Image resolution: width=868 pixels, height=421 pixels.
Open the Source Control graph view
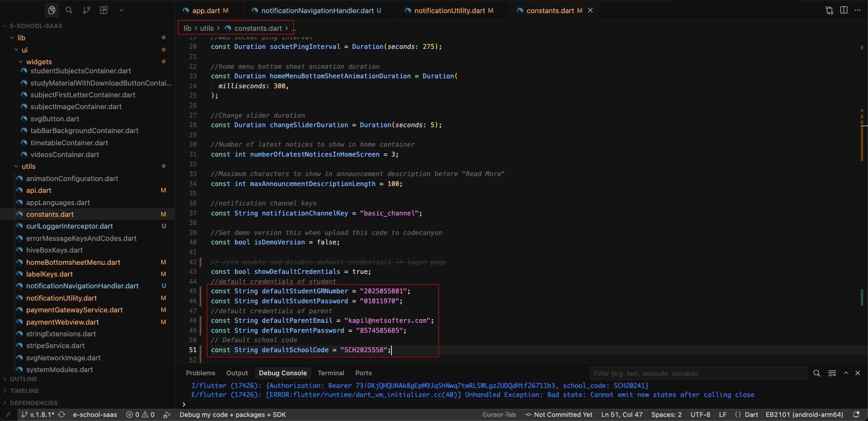(86, 10)
